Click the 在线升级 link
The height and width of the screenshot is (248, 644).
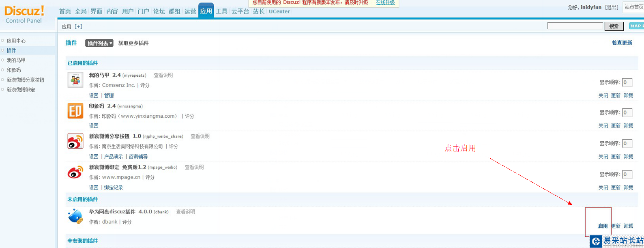point(385,2)
